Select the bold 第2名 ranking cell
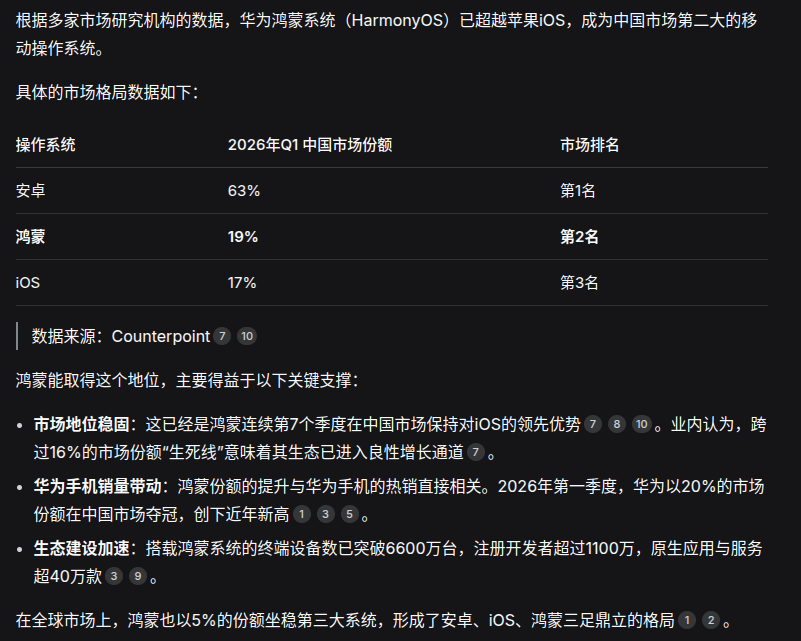This screenshot has width=801, height=641. [579, 236]
